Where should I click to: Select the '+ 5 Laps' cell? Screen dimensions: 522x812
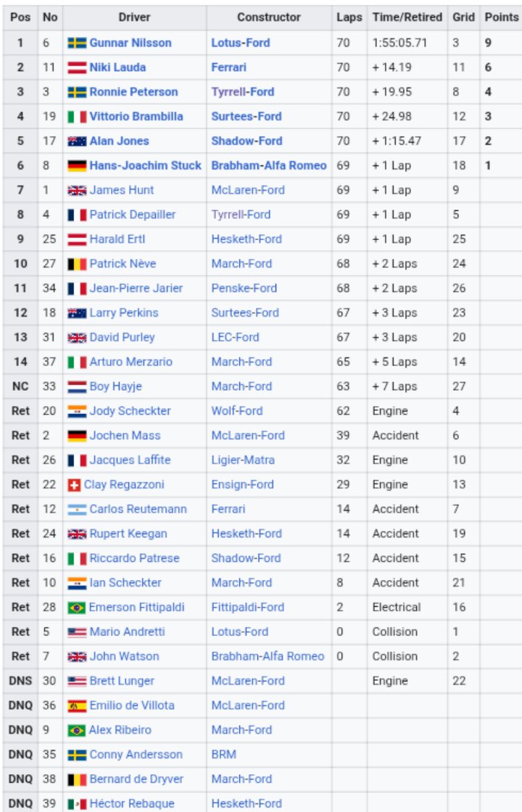[394, 362]
